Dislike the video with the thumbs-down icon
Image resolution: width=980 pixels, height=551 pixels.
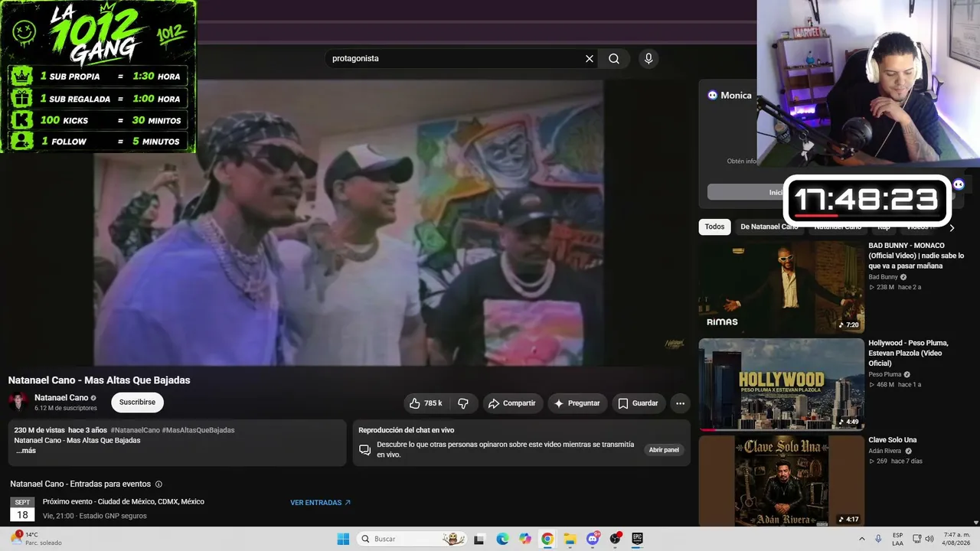(463, 403)
